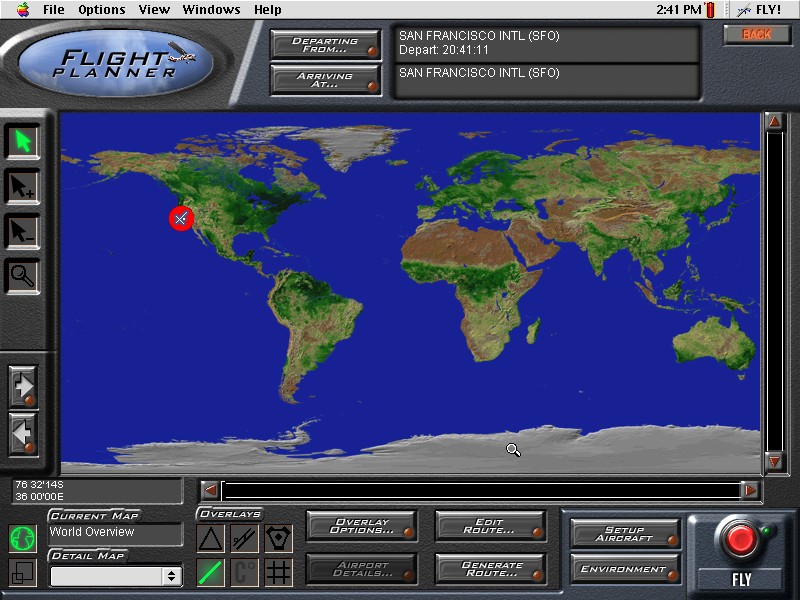Click the map's scroll up arrow
Screen dimensions: 800x600
(x=774, y=121)
